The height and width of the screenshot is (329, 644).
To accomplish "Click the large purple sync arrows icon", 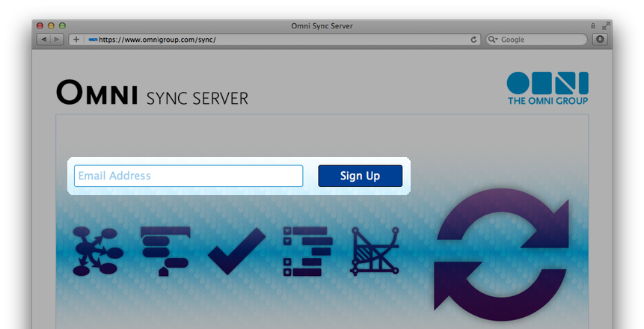I will (x=501, y=253).
